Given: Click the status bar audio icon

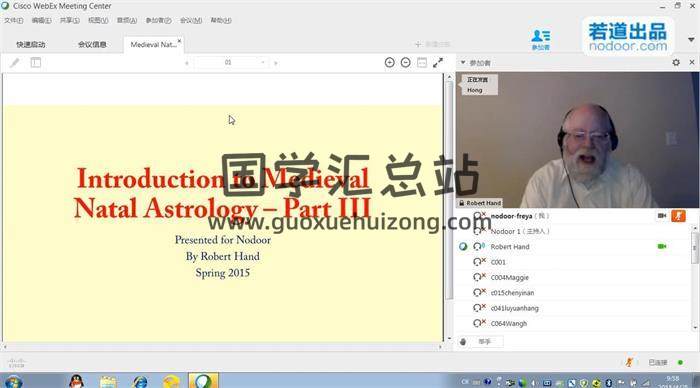Looking at the screenshot, I should (x=629, y=362).
